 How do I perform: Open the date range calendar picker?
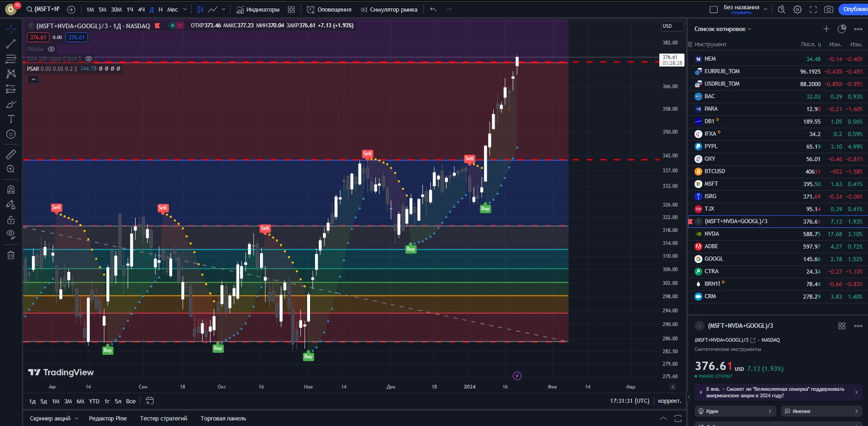(149, 401)
